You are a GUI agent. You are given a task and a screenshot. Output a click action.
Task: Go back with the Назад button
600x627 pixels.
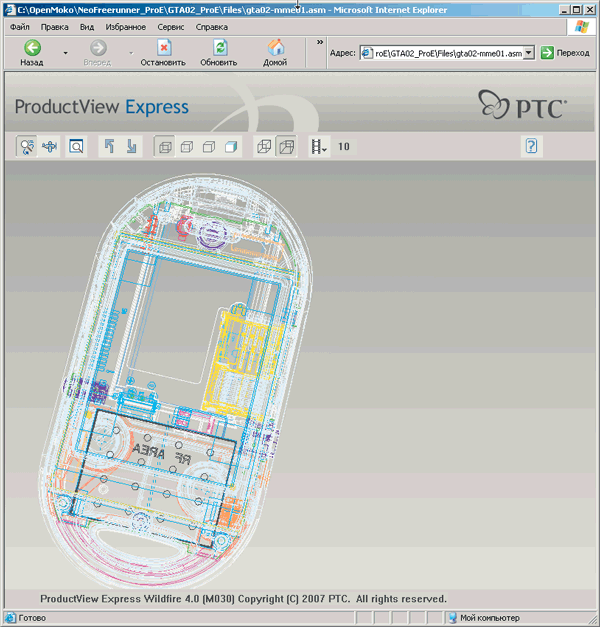point(32,53)
